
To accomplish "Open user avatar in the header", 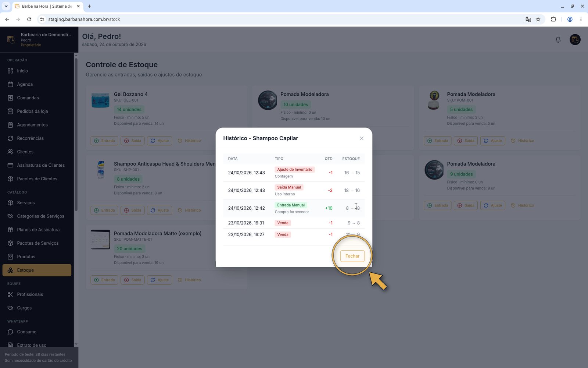I will [x=575, y=39].
